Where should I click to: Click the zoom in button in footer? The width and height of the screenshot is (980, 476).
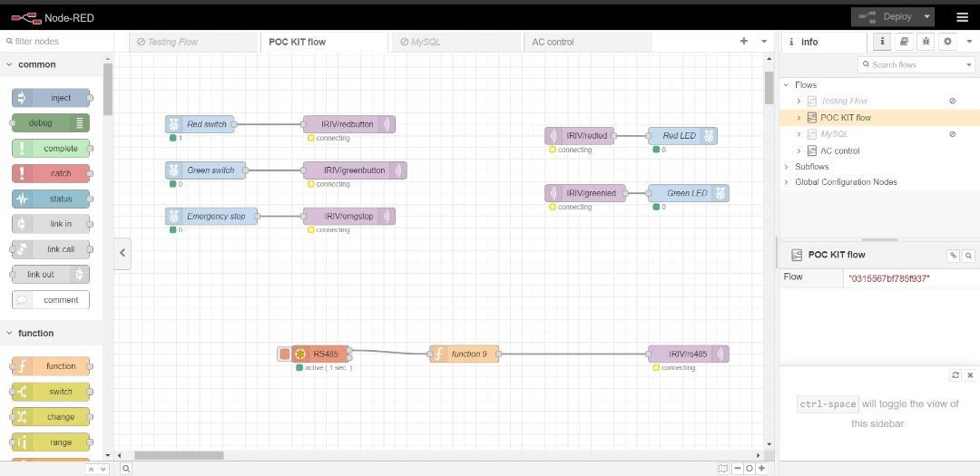(761, 469)
